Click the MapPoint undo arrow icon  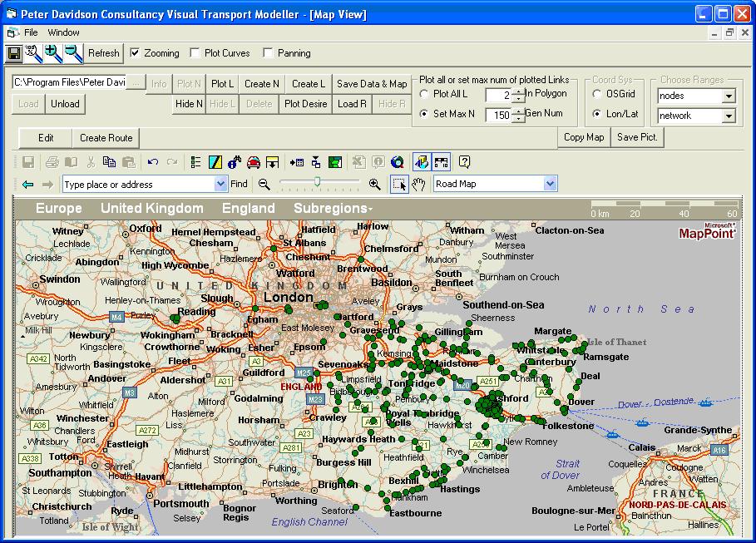pyautogui.click(x=152, y=162)
